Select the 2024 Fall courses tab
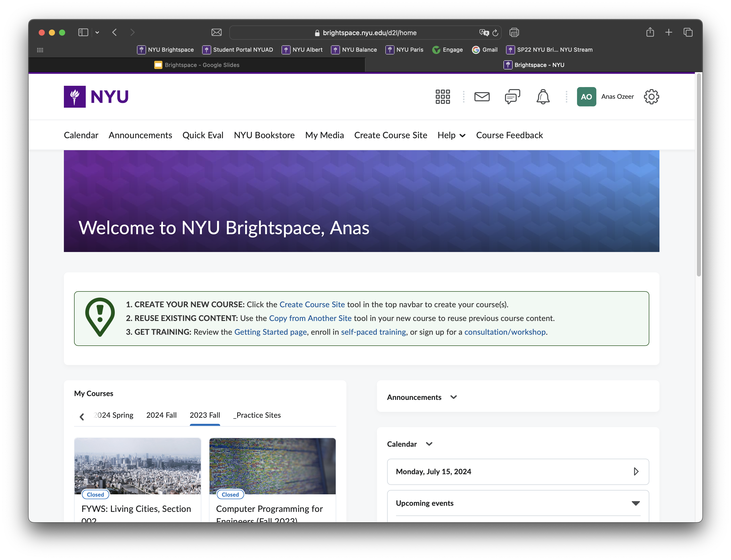731x560 pixels. [161, 415]
